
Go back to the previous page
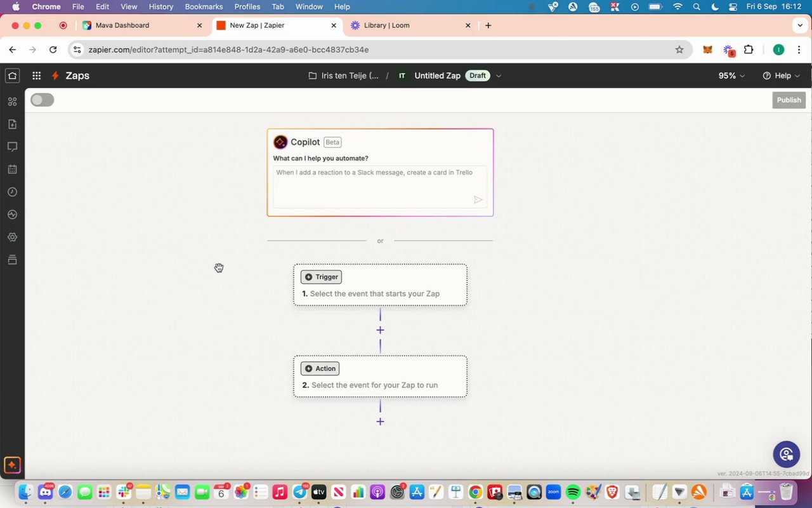(13, 50)
